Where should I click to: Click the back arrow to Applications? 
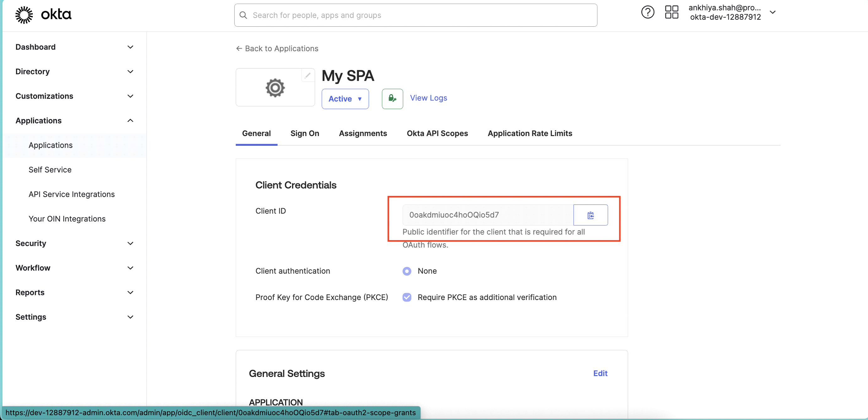[x=239, y=49]
